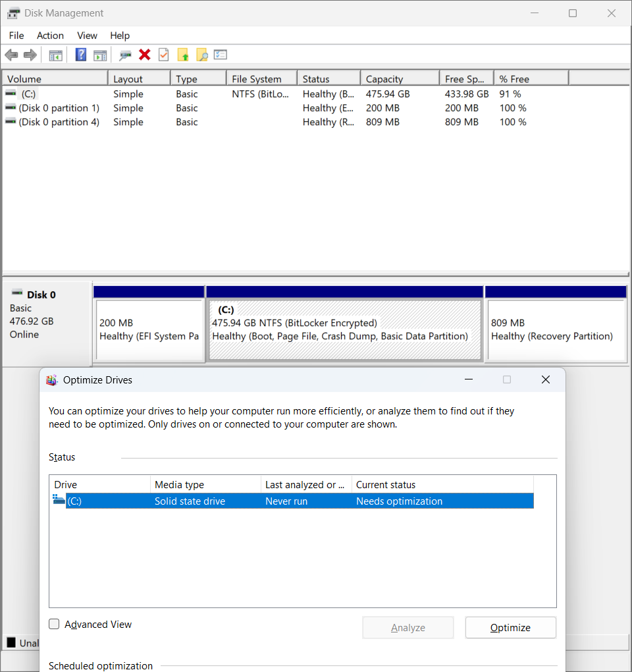Click Last analyzed or... column header
Screen dimensions: 632x672
(x=306, y=484)
